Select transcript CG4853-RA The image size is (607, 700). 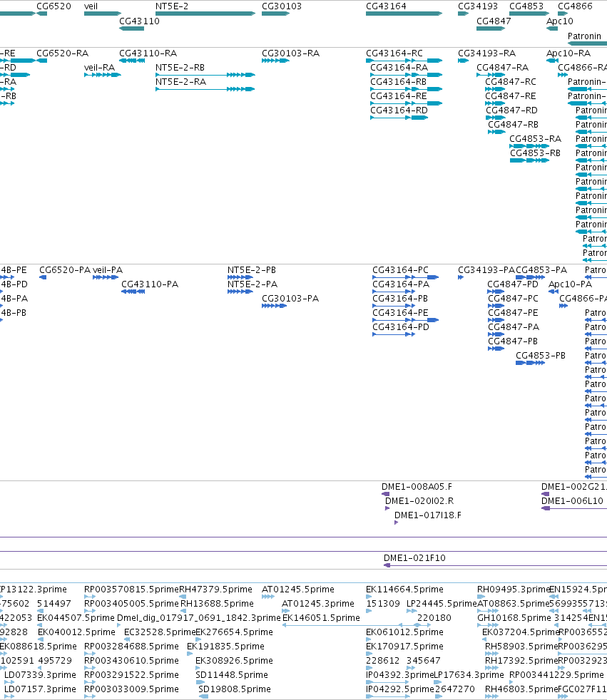(535, 139)
